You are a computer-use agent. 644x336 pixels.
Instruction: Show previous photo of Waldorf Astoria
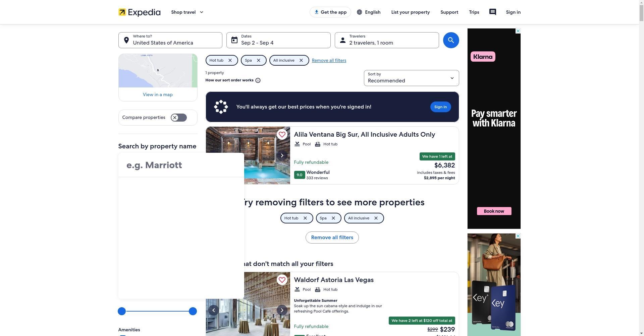(213, 310)
